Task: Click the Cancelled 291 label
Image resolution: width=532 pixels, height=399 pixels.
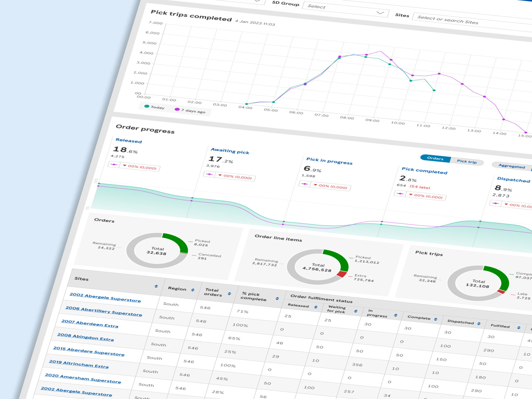Action: click(x=209, y=256)
